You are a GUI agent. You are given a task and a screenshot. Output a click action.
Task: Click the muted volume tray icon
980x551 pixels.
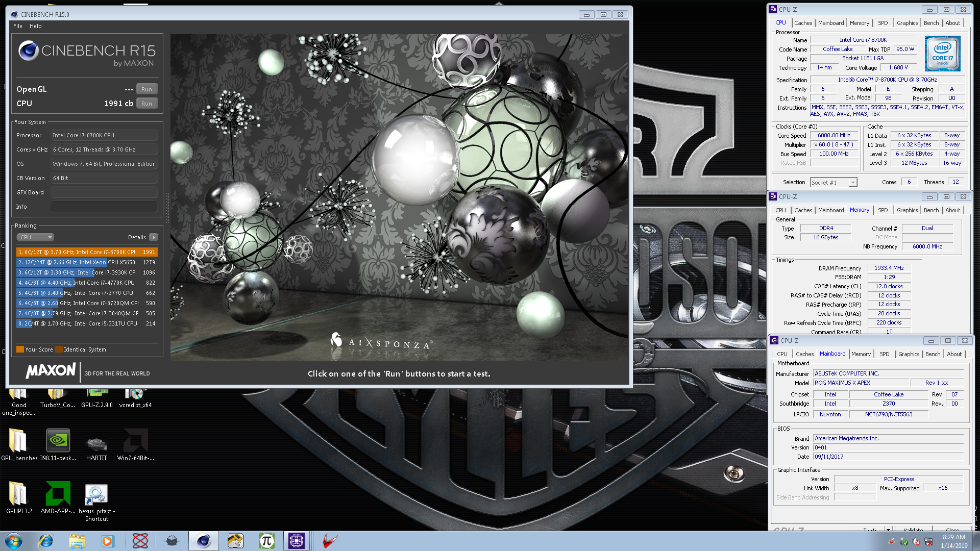pyautogui.click(x=916, y=542)
